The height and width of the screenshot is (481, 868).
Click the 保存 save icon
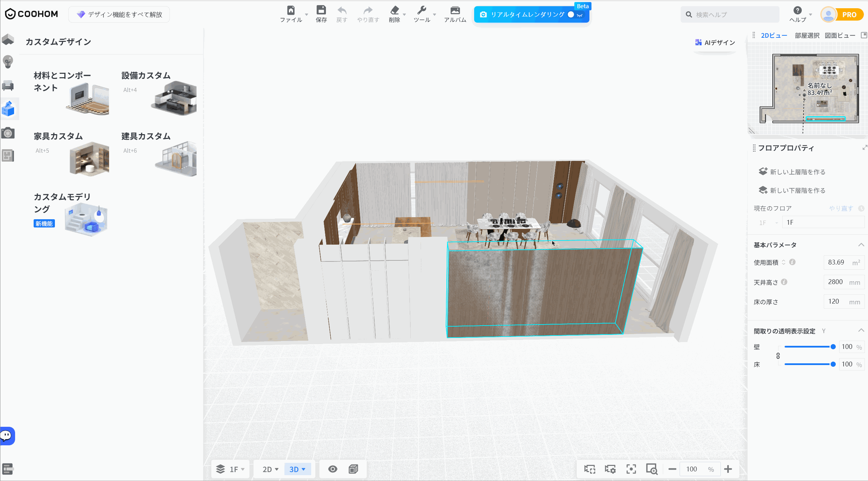click(321, 10)
